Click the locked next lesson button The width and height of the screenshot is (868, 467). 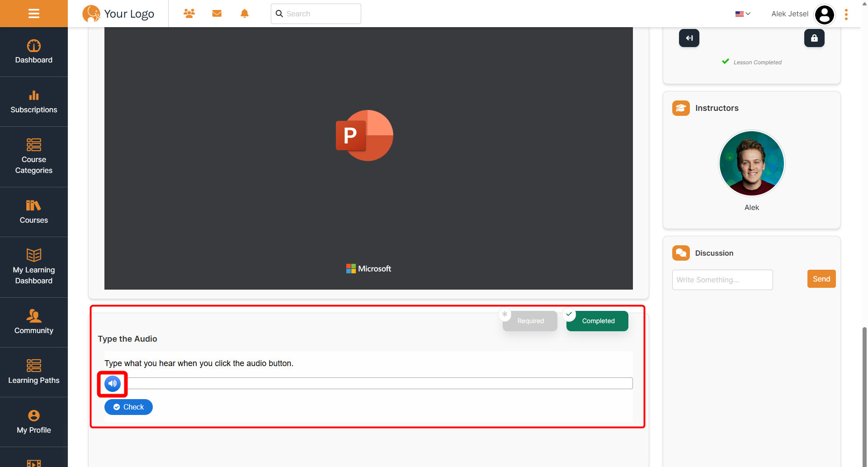(814, 38)
